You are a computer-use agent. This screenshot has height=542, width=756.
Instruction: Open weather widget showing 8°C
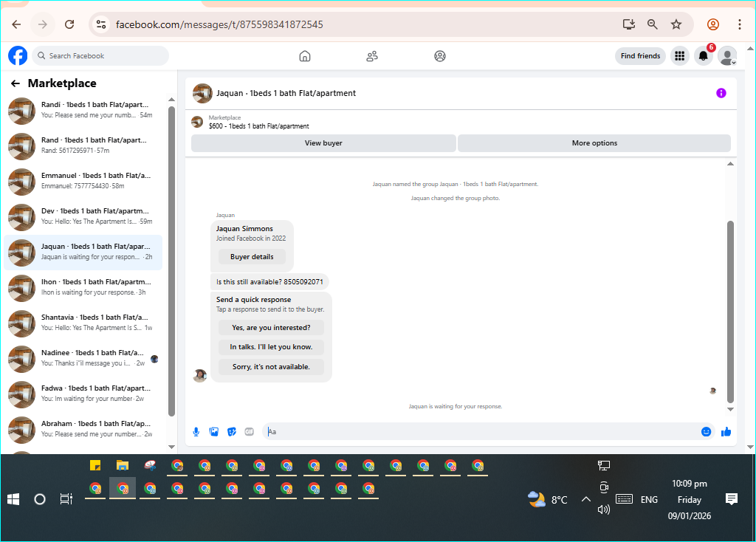[x=548, y=500]
